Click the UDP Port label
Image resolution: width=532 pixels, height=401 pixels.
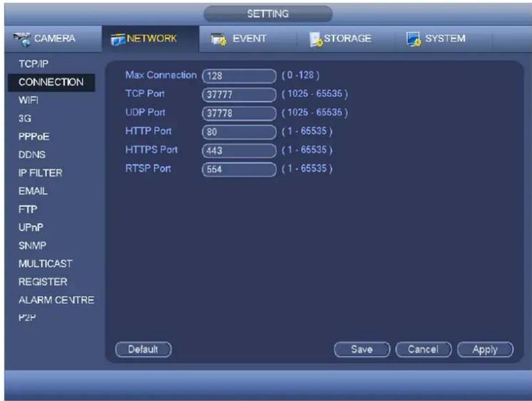coord(145,112)
